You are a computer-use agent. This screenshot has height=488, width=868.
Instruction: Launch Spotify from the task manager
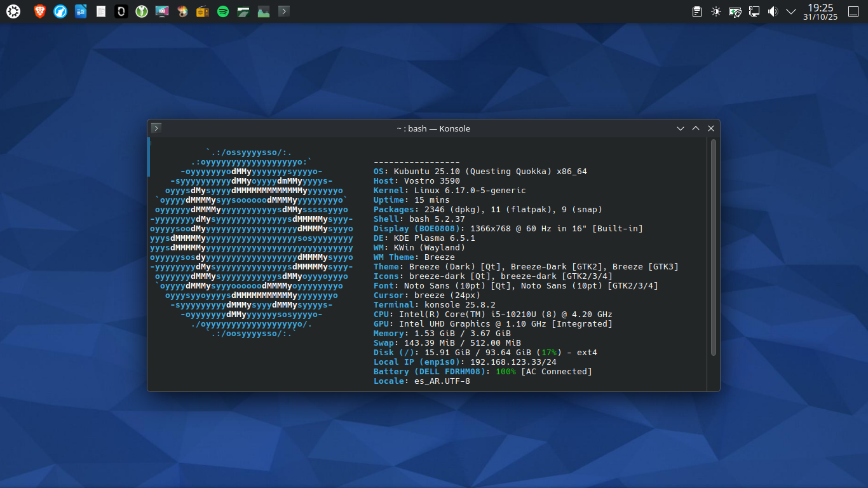click(x=222, y=11)
